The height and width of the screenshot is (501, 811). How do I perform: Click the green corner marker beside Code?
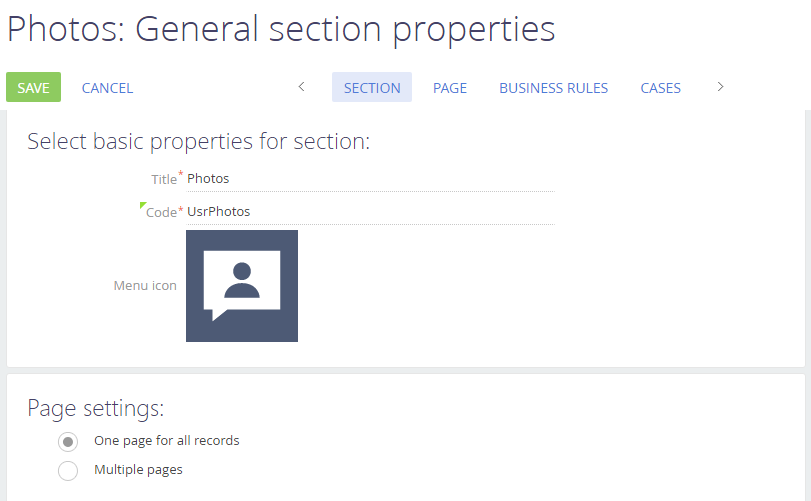tap(143, 206)
